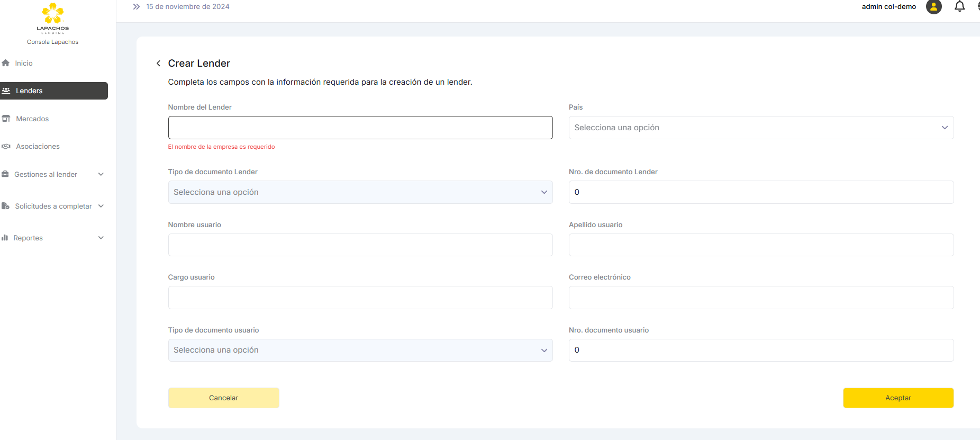Click the Mercados store icon
Viewport: 980px width, 440px height.
(x=6, y=119)
